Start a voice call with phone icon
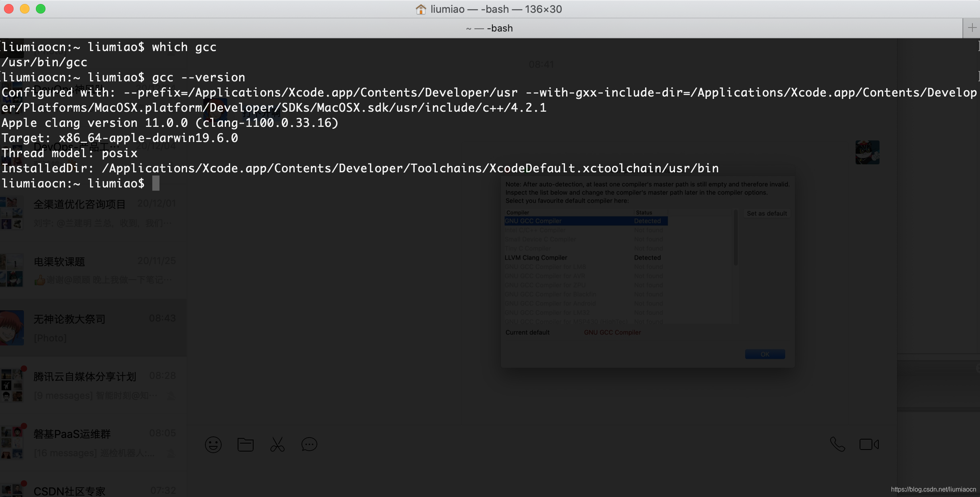This screenshot has height=497, width=980. [x=838, y=444]
